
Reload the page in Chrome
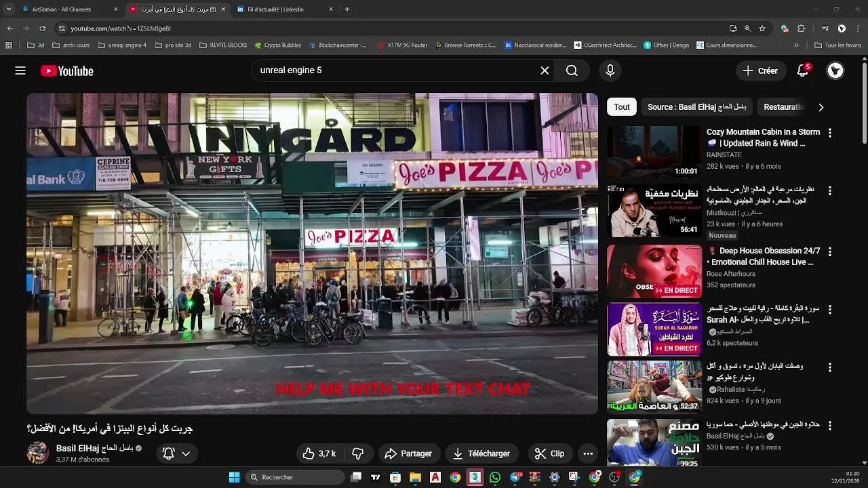42,28
